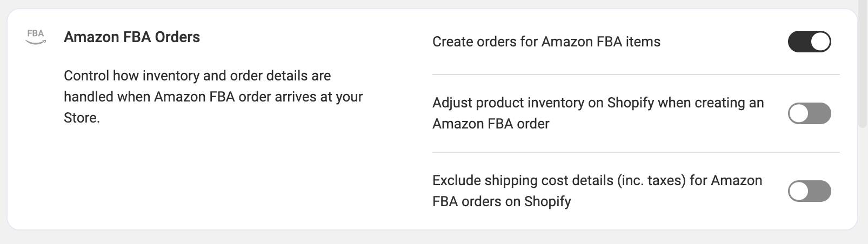Disable the Create orders for Amazon FBA items toggle
The height and width of the screenshot is (244, 868).
pyautogui.click(x=809, y=42)
